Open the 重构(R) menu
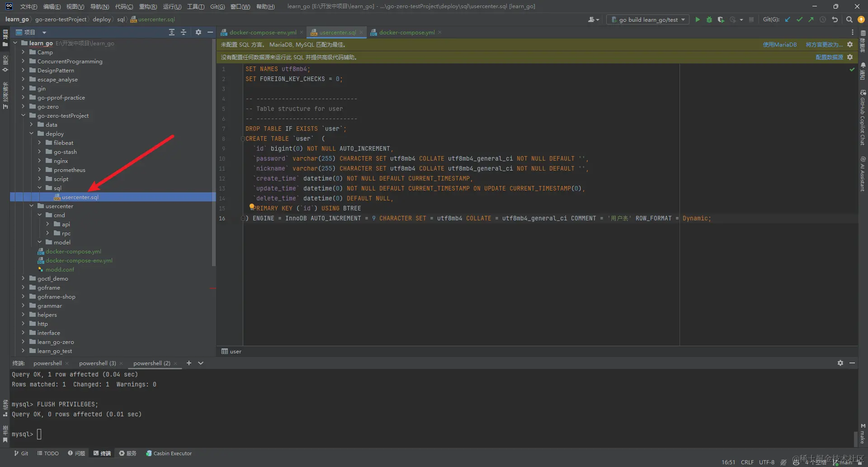Image resolution: width=868 pixels, height=467 pixels. 148,6
